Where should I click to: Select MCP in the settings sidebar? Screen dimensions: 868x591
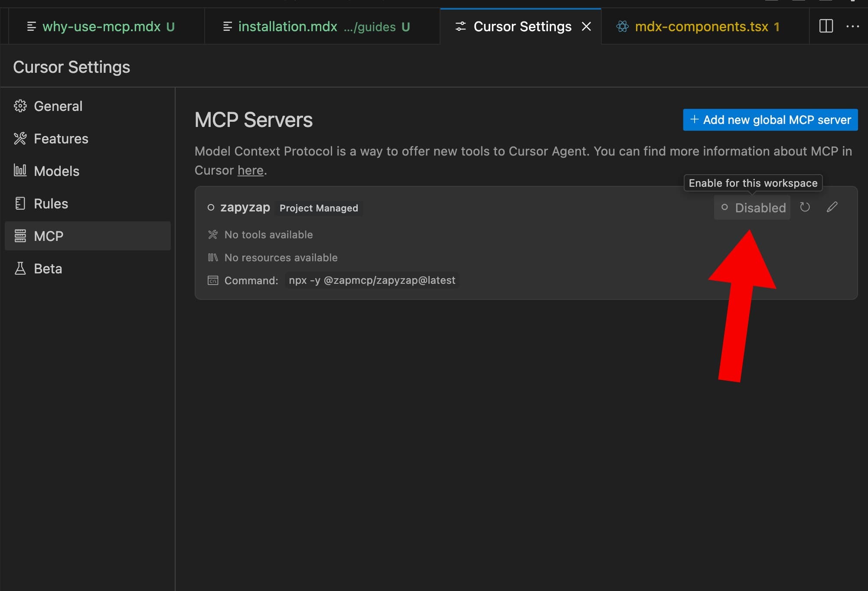coord(49,236)
